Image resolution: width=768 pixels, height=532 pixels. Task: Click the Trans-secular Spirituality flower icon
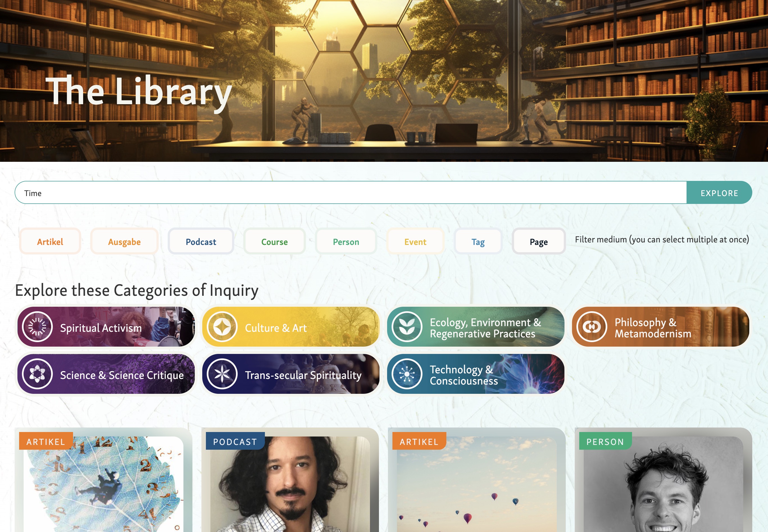click(222, 374)
